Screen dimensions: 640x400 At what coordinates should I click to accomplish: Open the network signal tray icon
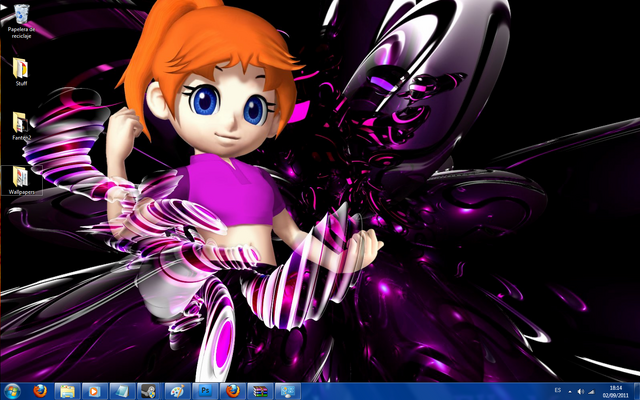[591, 392]
